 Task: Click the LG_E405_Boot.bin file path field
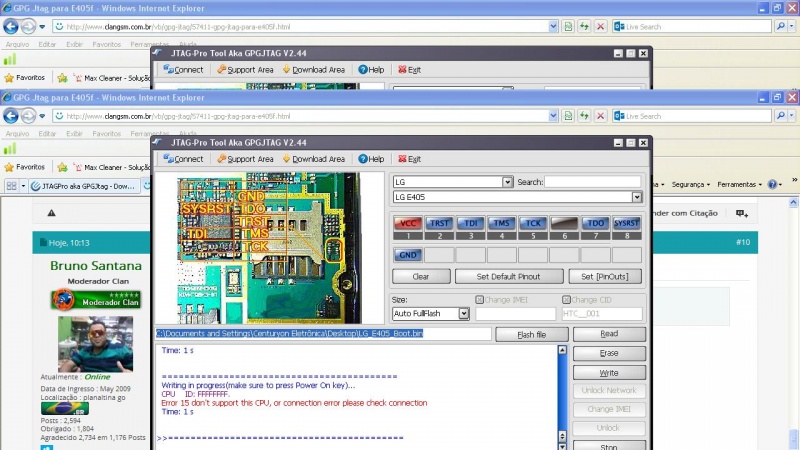click(323, 334)
